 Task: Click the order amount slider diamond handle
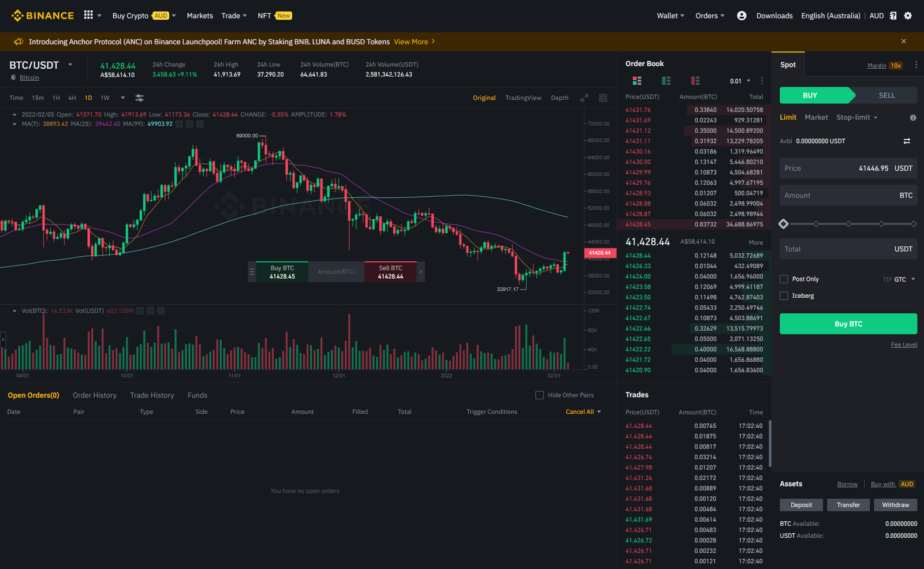784,224
